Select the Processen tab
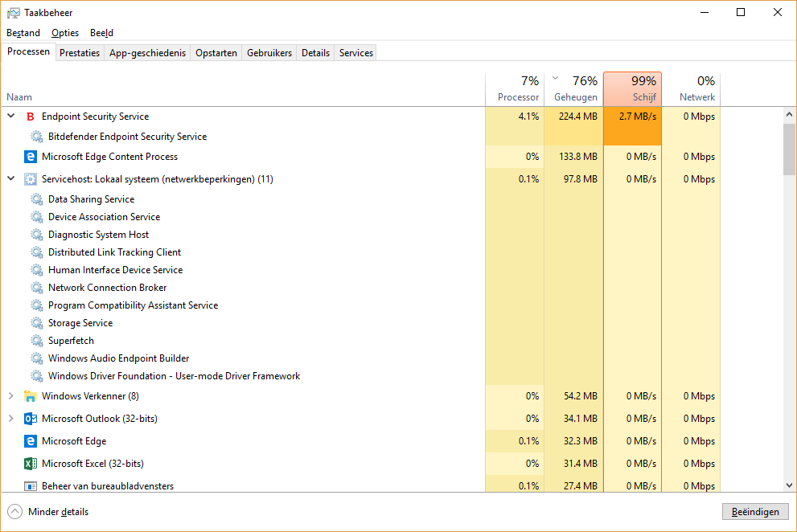This screenshot has height=532, width=797. [x=28, y=51]
